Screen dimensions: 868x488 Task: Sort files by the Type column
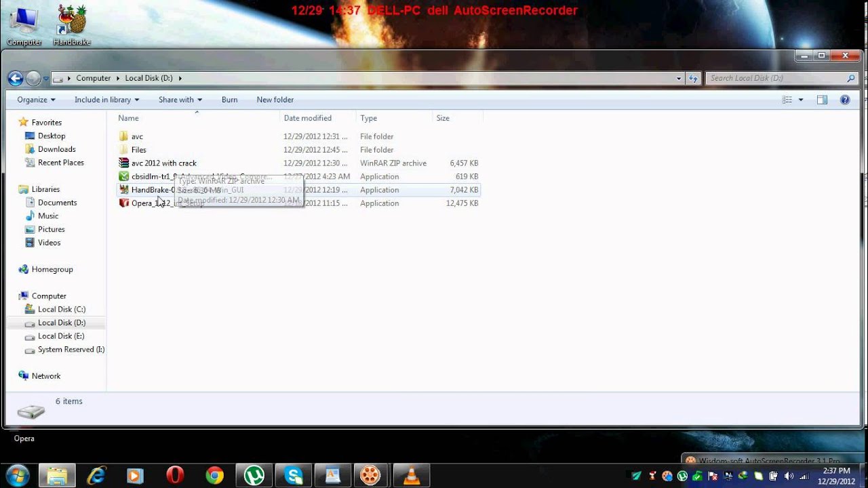click(x=369, y=118)
